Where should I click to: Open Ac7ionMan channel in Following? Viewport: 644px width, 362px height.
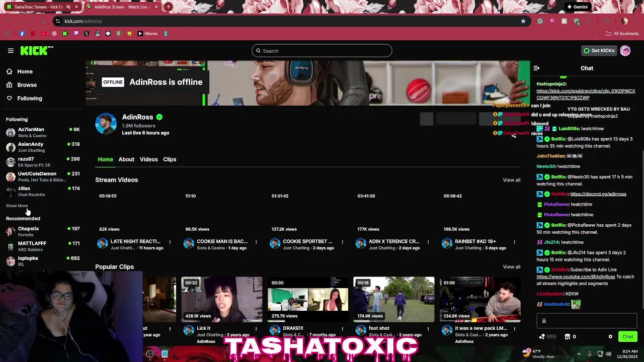[x=43, y=132]
